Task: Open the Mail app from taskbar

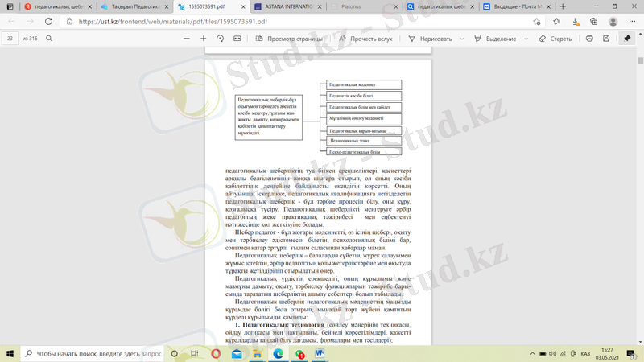Action: pyautogui.click(x=237, y=353)
